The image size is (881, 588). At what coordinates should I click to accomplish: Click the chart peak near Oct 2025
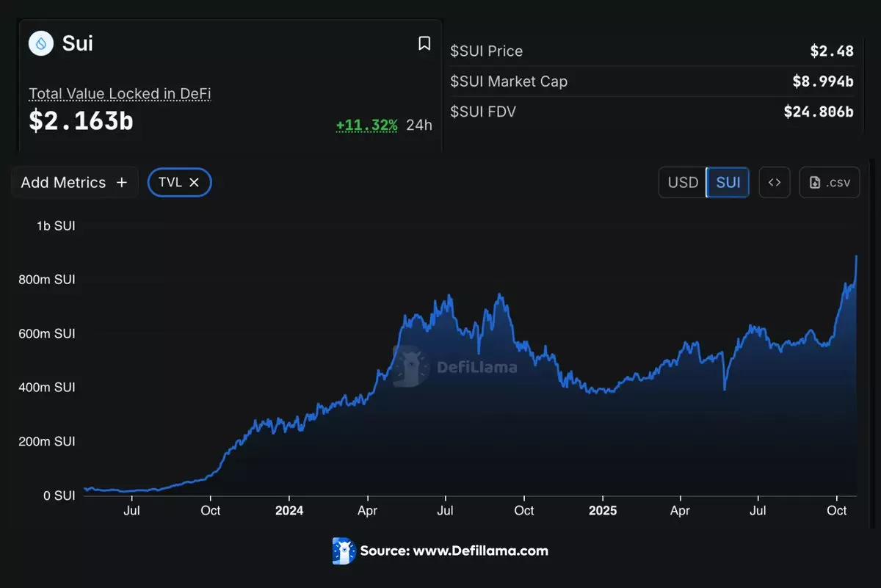coord(856,257)
